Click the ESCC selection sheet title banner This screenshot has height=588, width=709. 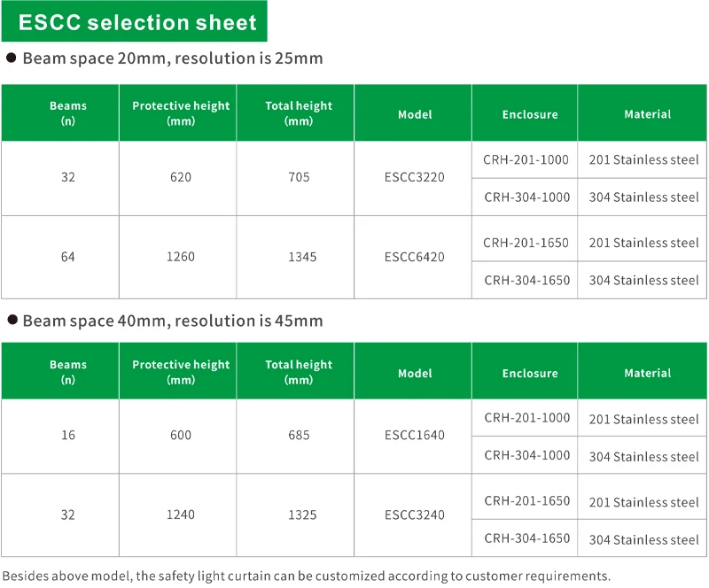click(137, 22)
